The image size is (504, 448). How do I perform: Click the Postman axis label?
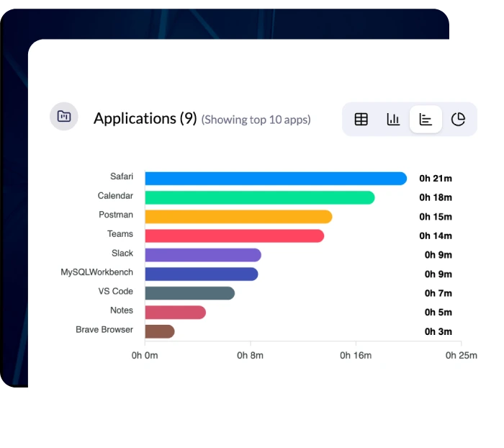(x=116, y=215)
